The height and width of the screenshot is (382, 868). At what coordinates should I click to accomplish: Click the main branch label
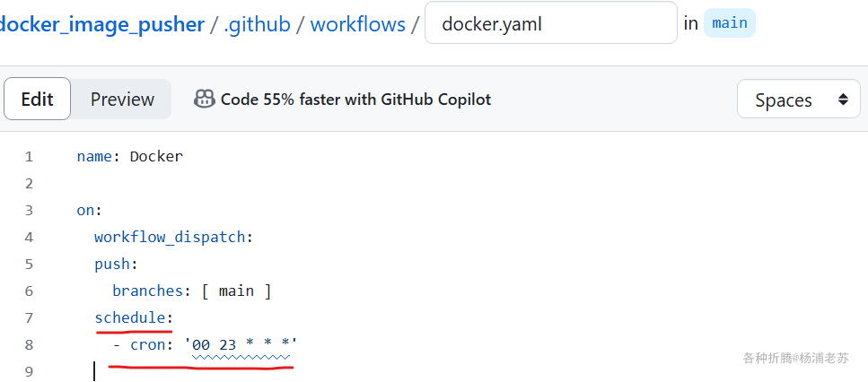pyautogui.click(x=730, y=23)
